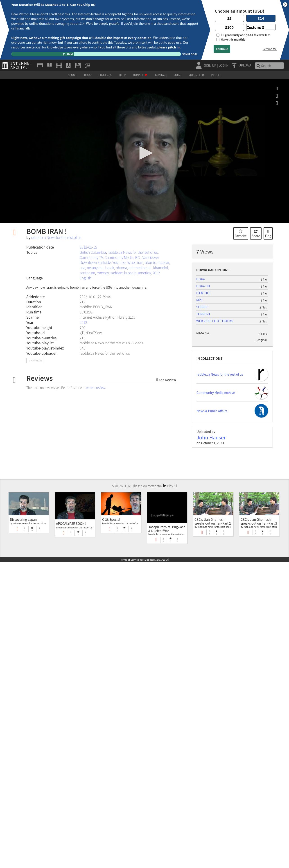Screen dimensions: 289x868
Task: Open the rabble.ca creator link under title
Action: coord(56,238)
